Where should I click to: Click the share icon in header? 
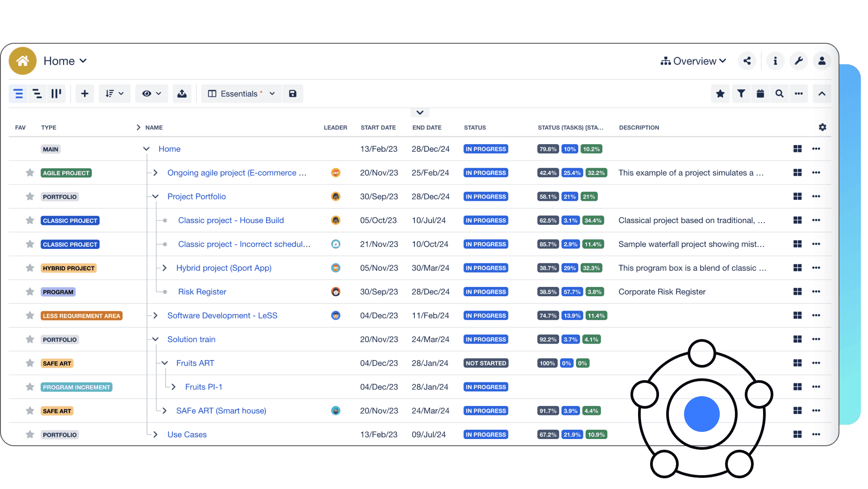747,61
